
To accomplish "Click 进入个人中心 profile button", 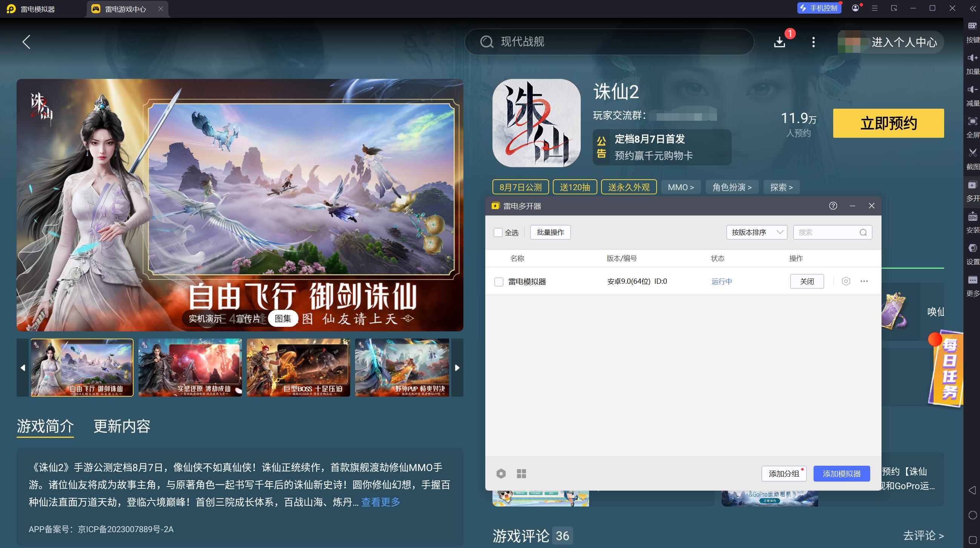I will 891,42.
